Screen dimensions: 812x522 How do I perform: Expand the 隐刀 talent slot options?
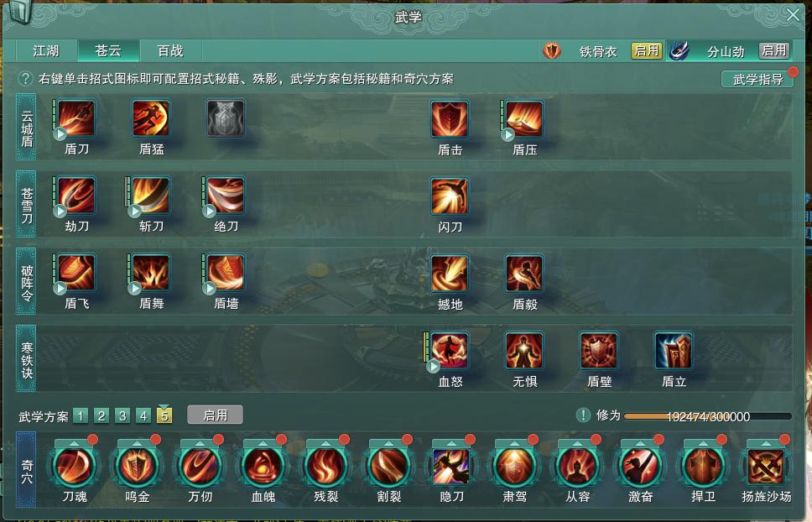451,444
